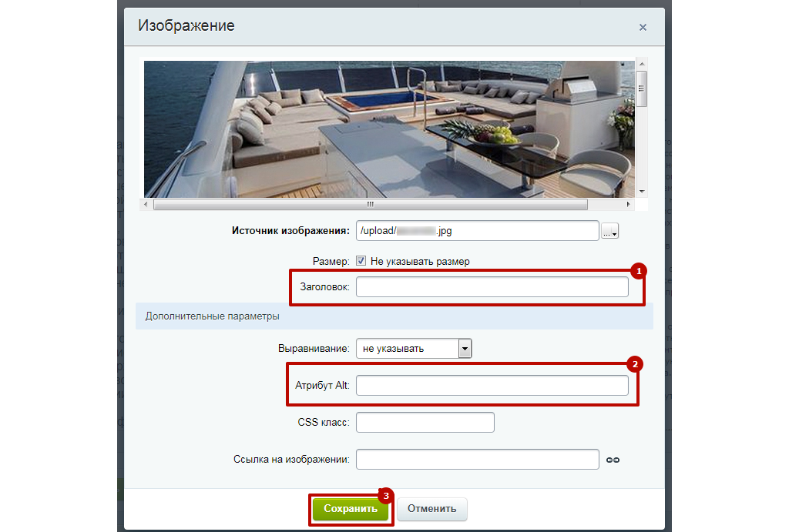
Task: Click the Дополнительные параметры section header
Action: (x=394, y=316)
